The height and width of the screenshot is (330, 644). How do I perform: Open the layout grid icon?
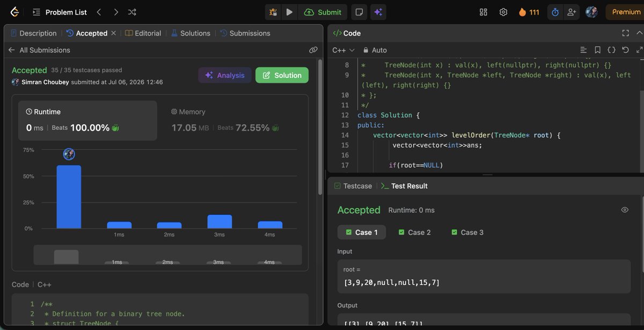(x=484, y=12)
